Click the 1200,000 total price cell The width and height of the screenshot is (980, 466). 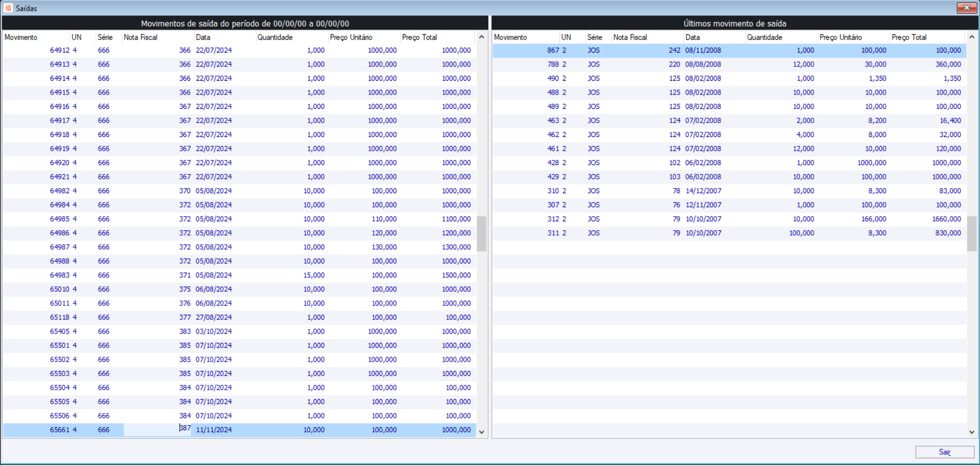click(456, 233)
